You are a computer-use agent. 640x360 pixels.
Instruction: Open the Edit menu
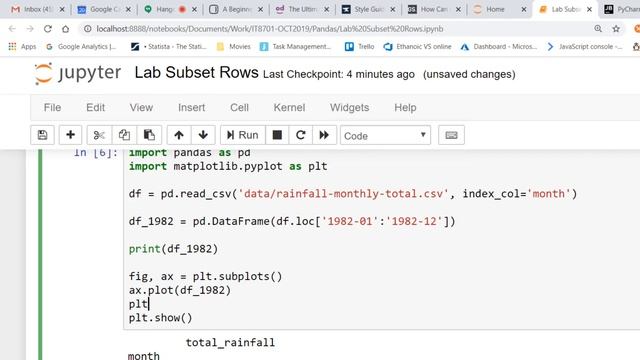(x=96, y=107)
